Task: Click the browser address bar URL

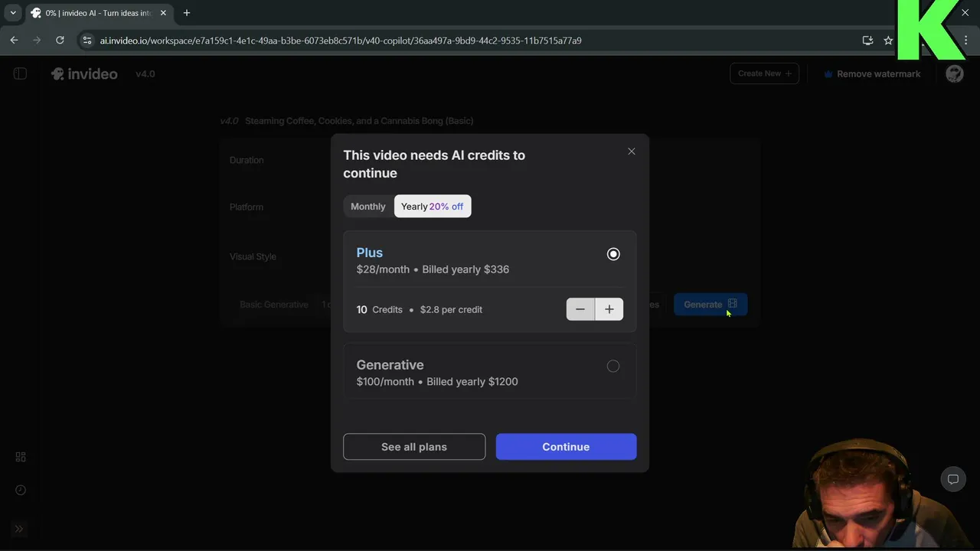Action: point(341,41)
